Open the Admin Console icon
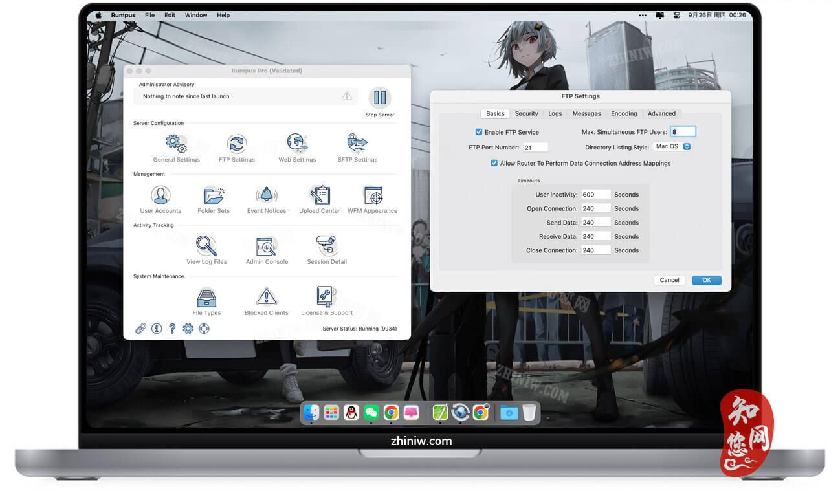 click(x=267, y=246)
